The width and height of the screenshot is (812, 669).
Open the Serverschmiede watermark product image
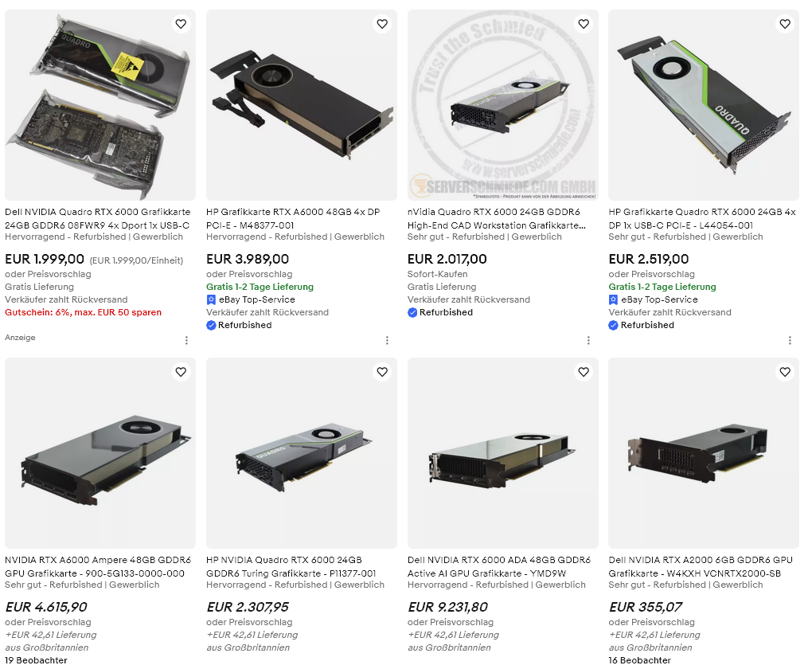click(503, 105)
